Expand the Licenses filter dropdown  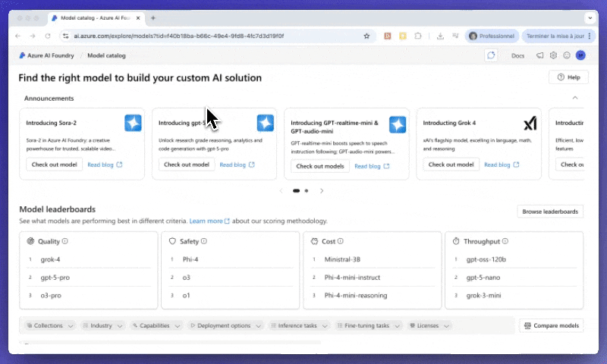point(429,326)
